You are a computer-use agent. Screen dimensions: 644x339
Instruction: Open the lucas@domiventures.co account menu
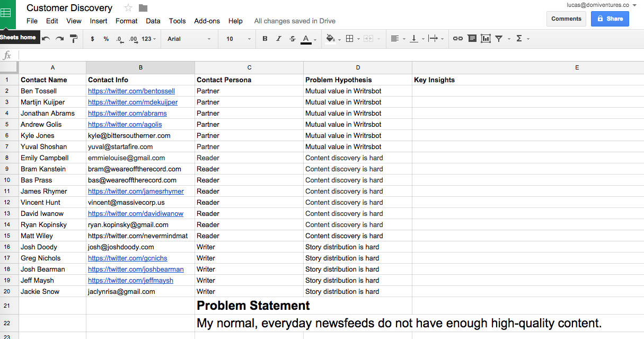click(x=601, y=5)
